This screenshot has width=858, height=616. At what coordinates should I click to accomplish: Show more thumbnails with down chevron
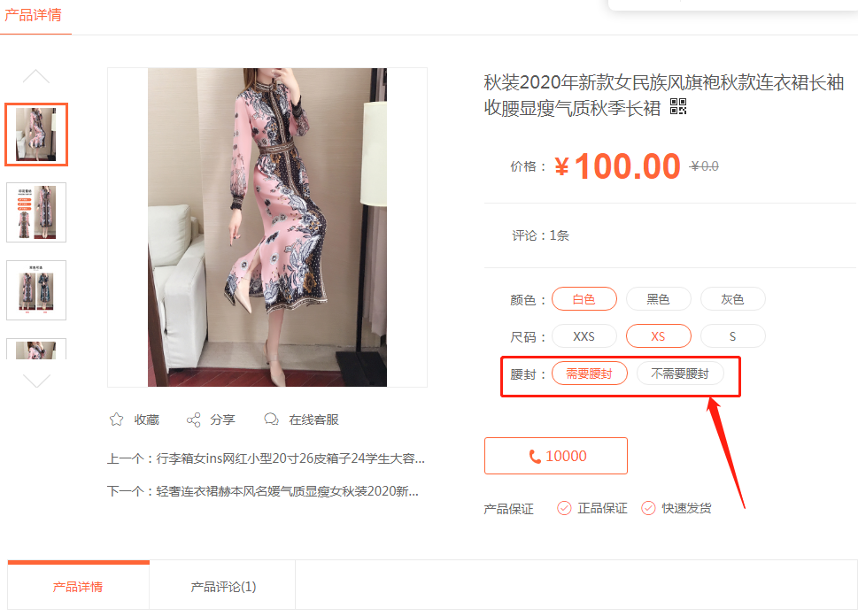point(36,381)
